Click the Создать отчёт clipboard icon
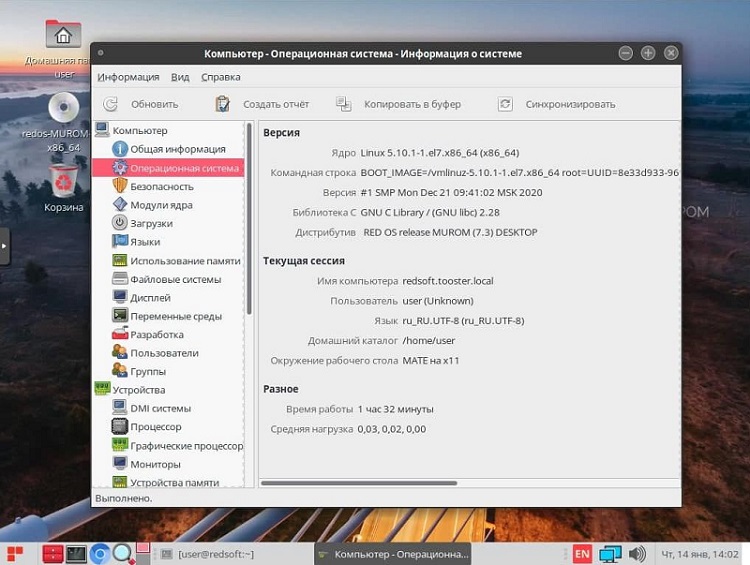750x565 pixels. click(x=223, y=104)
